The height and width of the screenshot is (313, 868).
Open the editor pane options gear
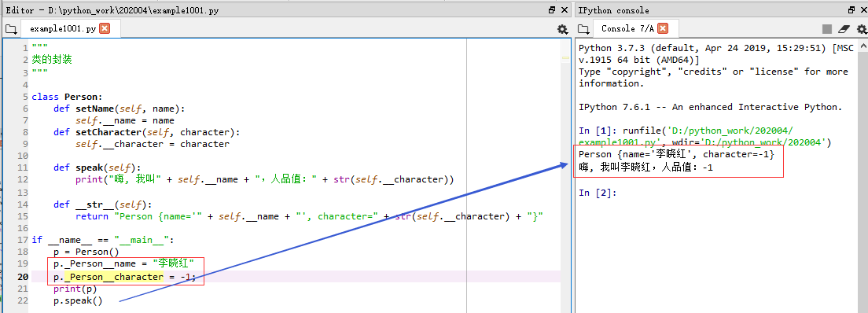562,29
